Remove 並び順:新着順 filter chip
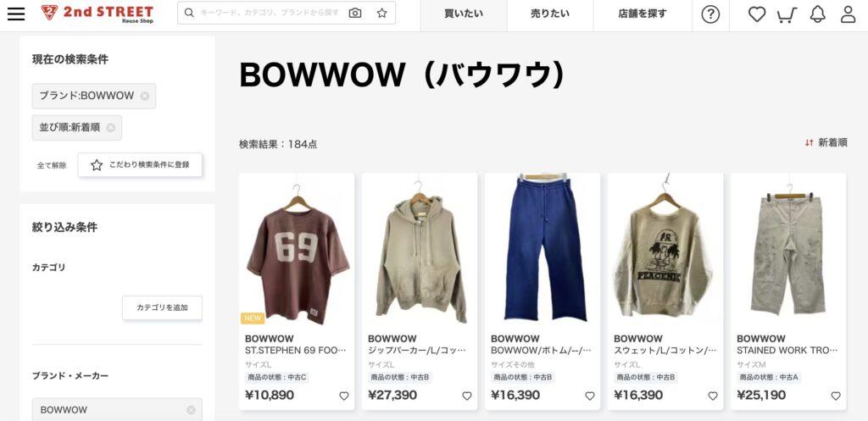This screenshot has width=868, height=421. coord(111,128)
